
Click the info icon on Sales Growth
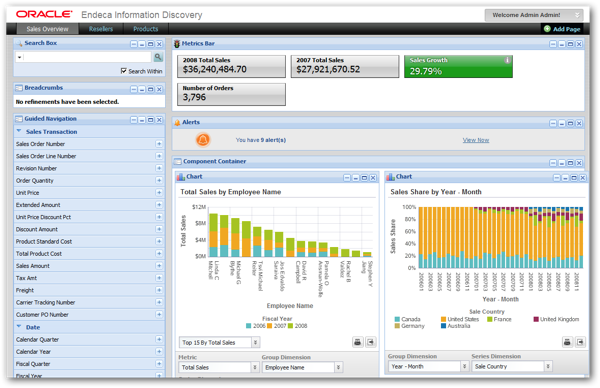pos(507,60)
